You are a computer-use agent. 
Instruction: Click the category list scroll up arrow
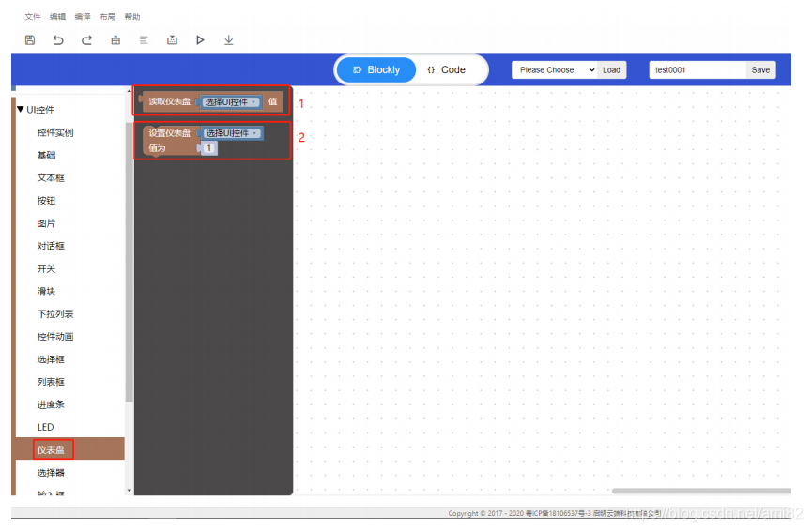[129, 91]
